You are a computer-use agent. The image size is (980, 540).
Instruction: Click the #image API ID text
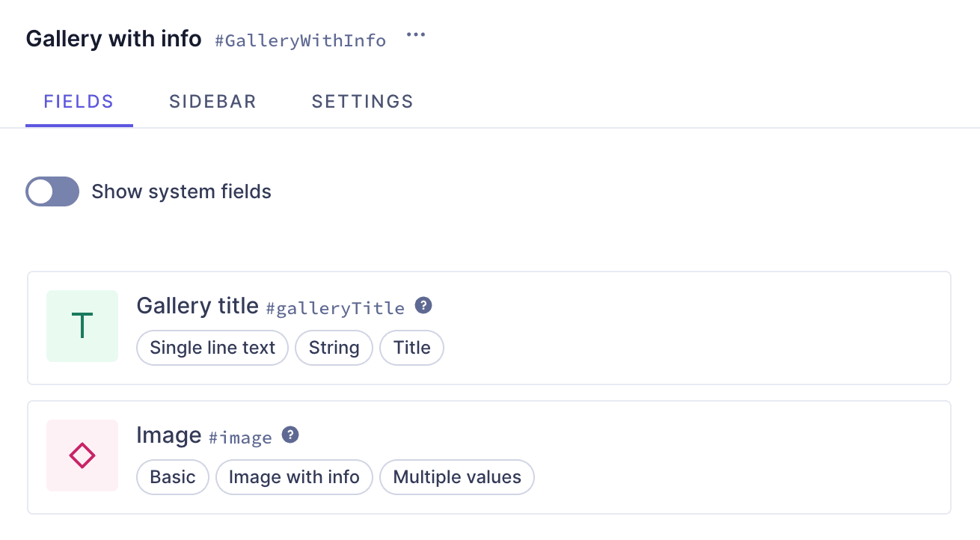(x=240, y=438)
